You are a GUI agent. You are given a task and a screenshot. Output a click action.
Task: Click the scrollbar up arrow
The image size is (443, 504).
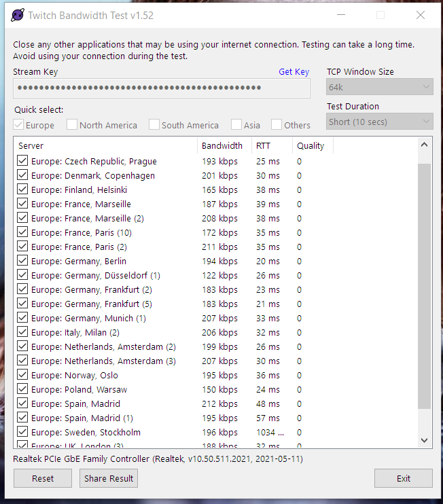tap(425, 145)
